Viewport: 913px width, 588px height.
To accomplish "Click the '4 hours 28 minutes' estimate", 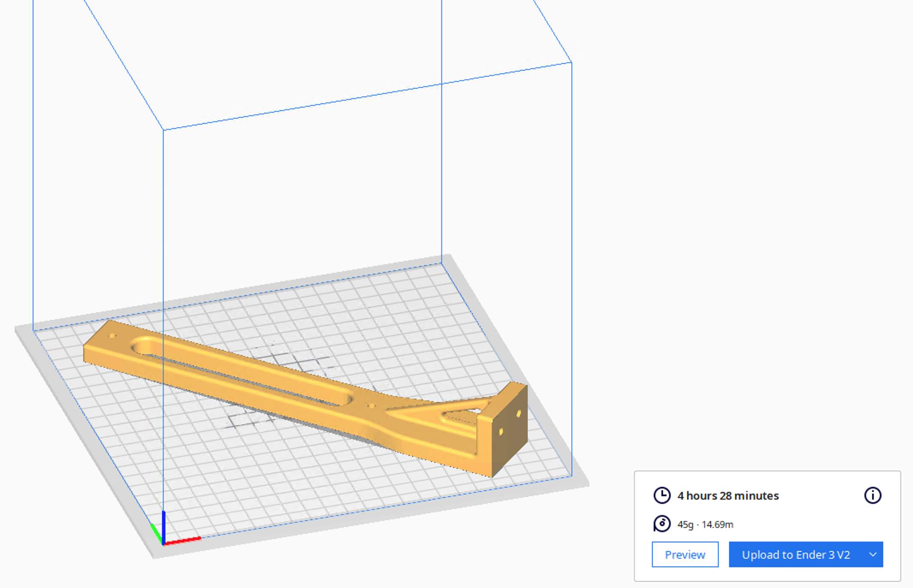I will tap(728, 495).
